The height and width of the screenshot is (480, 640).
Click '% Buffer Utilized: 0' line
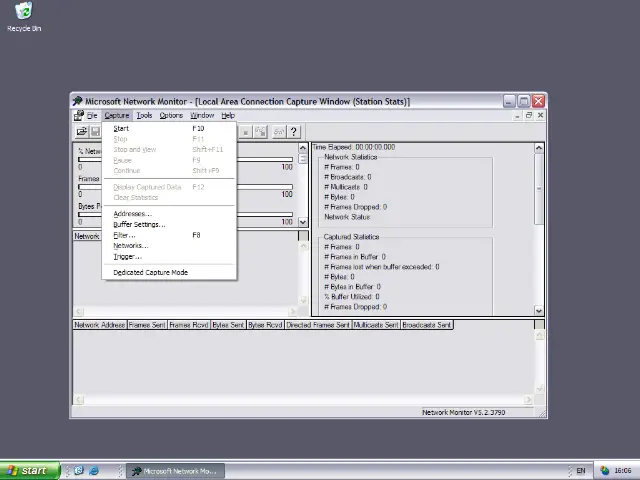pos(352,297)
